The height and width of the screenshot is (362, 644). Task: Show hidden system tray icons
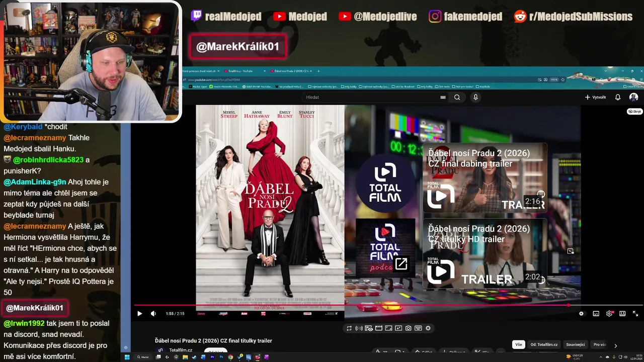pos(601,357)
